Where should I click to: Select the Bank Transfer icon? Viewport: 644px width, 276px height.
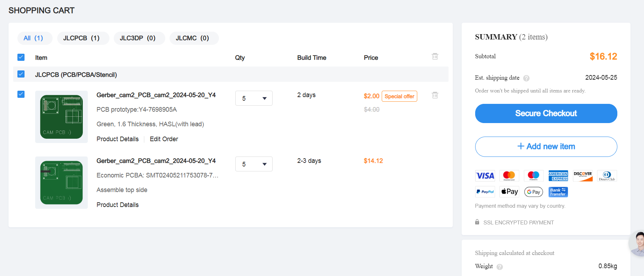pos(558,192)
